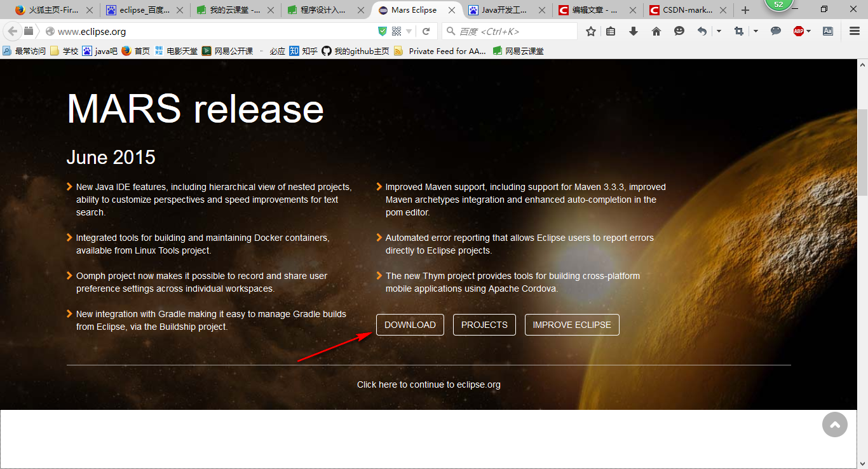
Task: Close the Mars Eclipse tab
Action: click(452, 10)
